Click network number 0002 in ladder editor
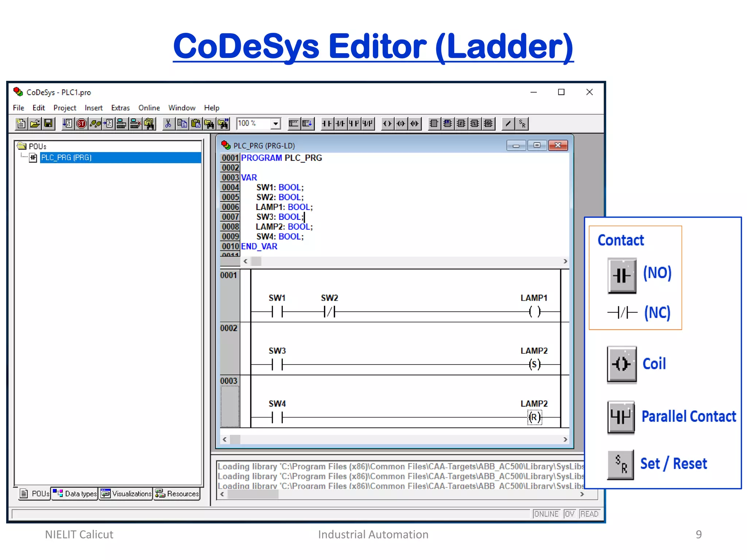This screenshot has width=747, height=560. click(x=229, y=328)
